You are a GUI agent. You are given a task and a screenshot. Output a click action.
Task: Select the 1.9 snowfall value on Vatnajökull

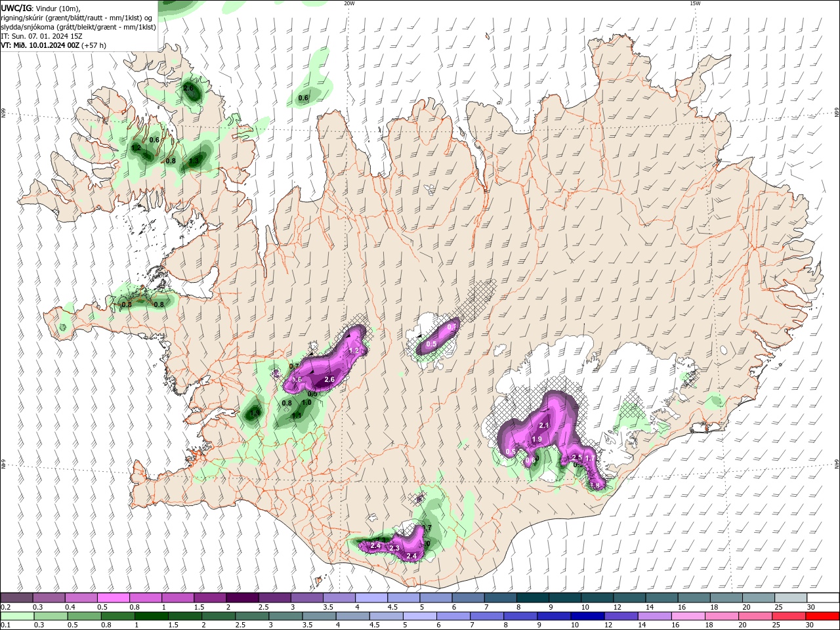tap(537, 440)
